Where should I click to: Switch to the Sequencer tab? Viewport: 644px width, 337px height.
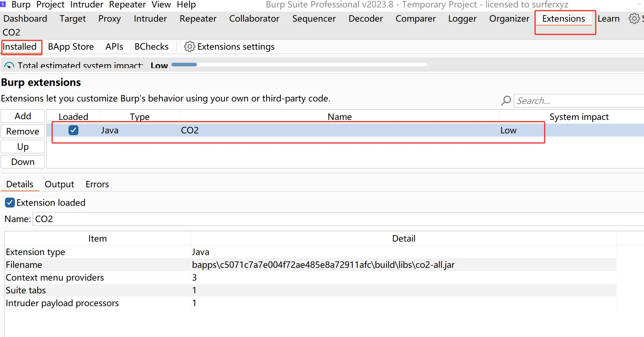click(314, 18)
